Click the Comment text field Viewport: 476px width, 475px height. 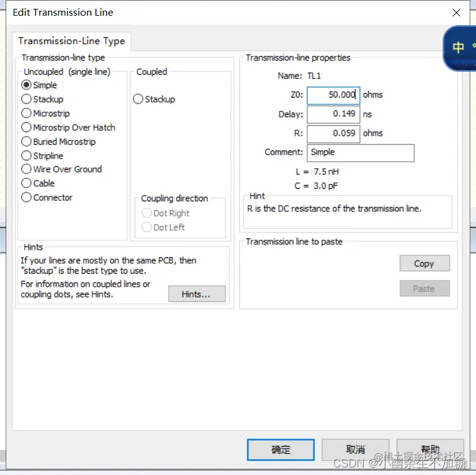(361, 153)
